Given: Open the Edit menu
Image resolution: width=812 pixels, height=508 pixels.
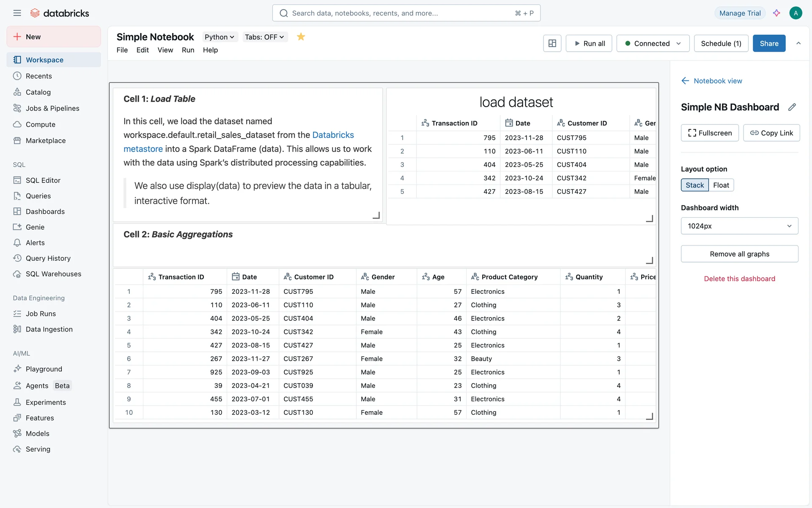Looking at the screenshot, I should pyautogui.click(x=143, y=50).
